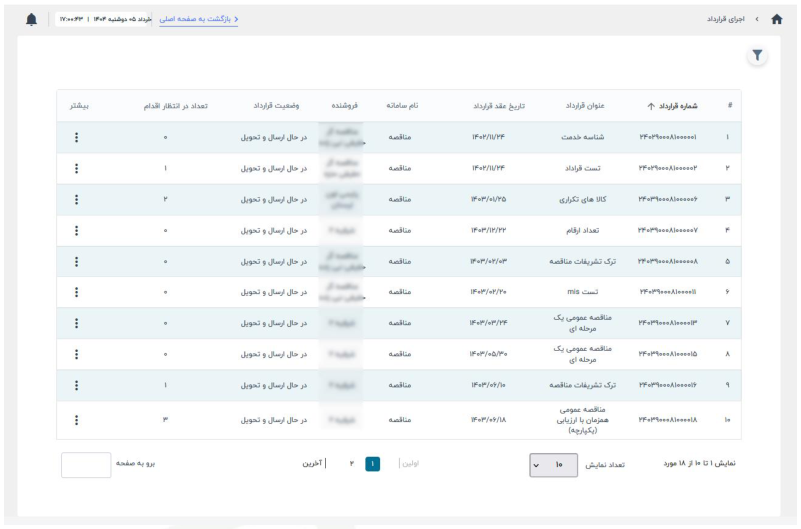The height and width of the screenshot is (529, 801).
Task: Open three-dot menu for row dated ۱۴۰۳/۰۶/۱۸
Action: pyautogui.click(x=77, y=420)
